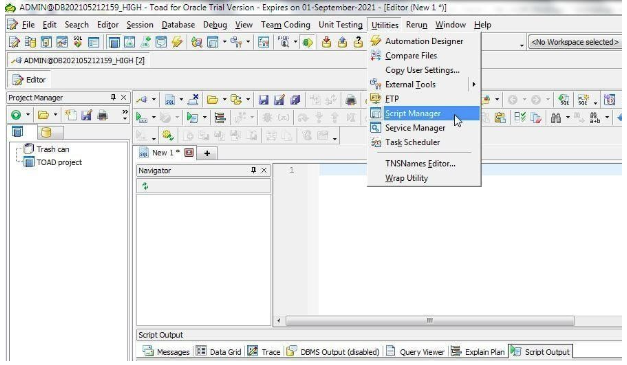627x365 pixels.
Task: Click the Editor icon in main toolbar
Action: [x=14, y=42]
